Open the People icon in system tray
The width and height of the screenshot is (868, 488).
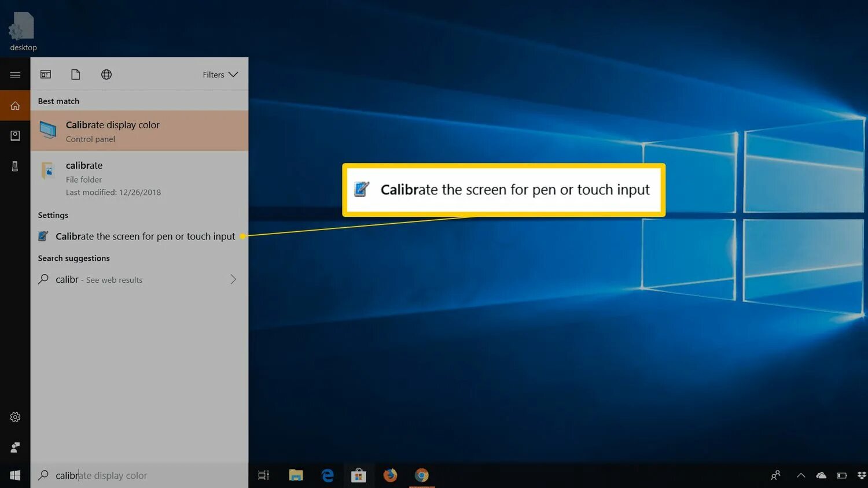(775, 475)
